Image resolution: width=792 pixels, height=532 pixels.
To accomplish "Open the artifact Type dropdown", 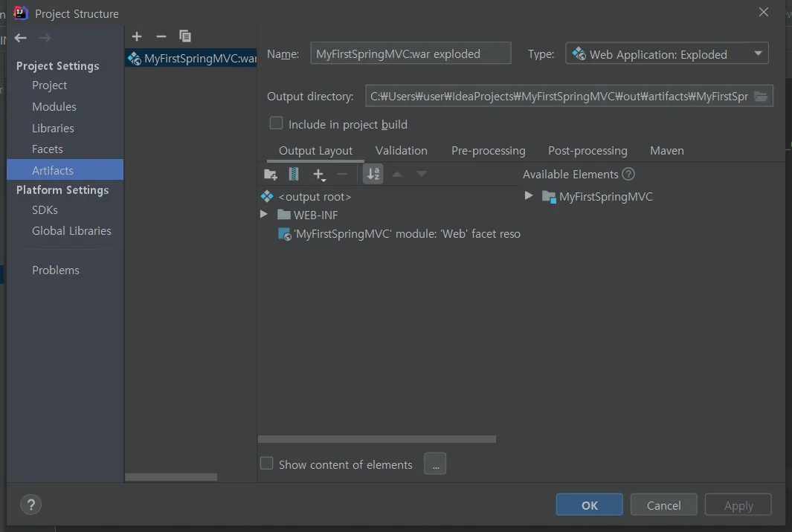I will click(666, 54).
